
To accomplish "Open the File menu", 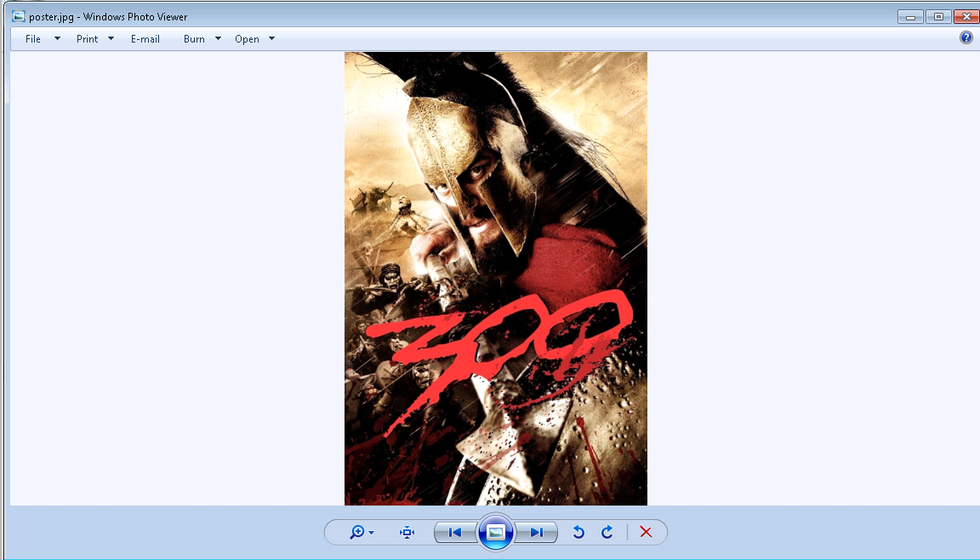I will pyautogui.click(x=33, y=39).
